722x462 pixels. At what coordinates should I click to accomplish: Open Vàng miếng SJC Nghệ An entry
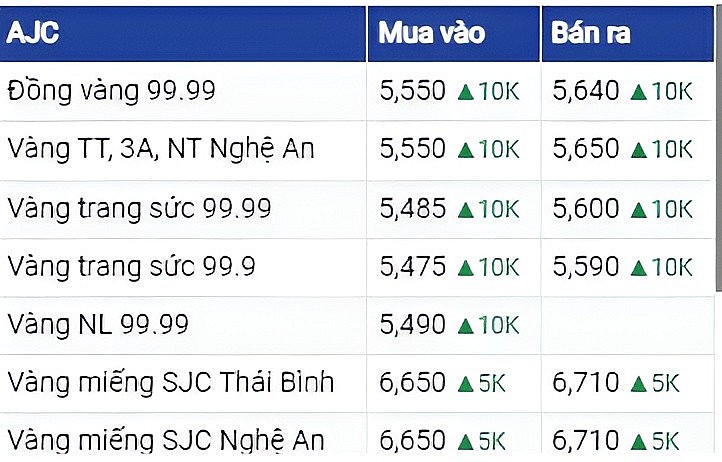click(x=166, y=440)
